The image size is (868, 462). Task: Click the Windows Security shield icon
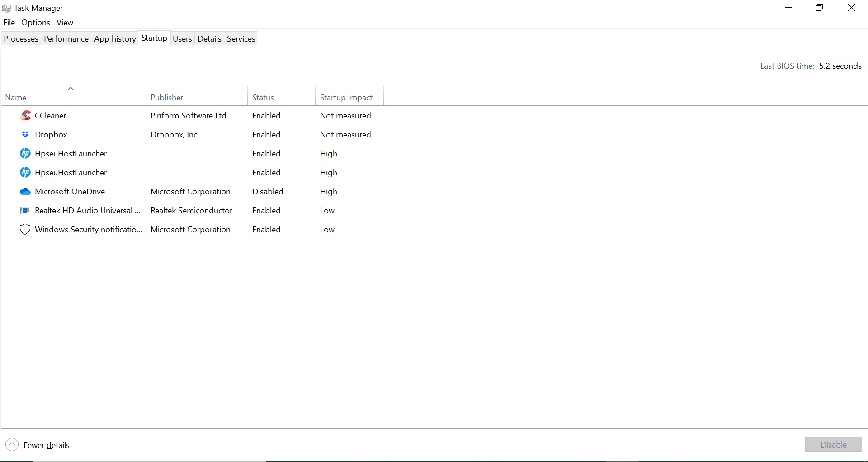(x=25, y=230)
